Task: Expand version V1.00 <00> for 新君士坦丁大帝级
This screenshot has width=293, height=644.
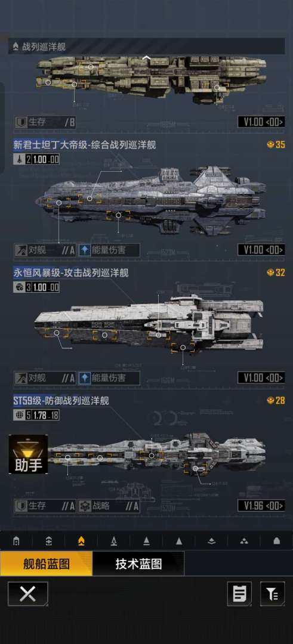Action: 261,250
